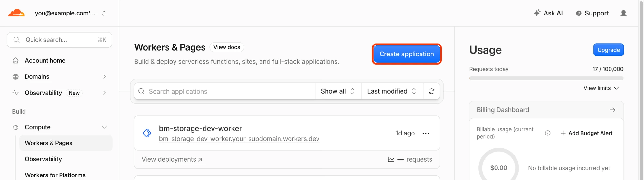Go to Account home
This screenshot has width=644, height=180.
tap(45, 60)
